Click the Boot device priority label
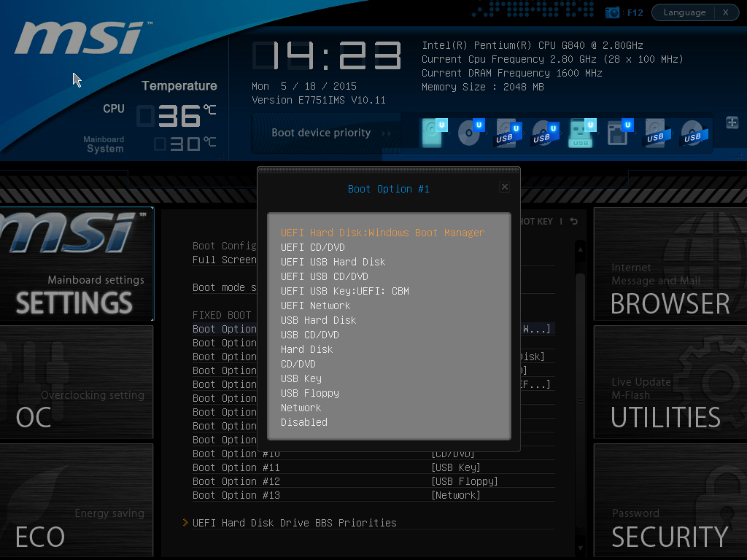 tap(321, 133)
